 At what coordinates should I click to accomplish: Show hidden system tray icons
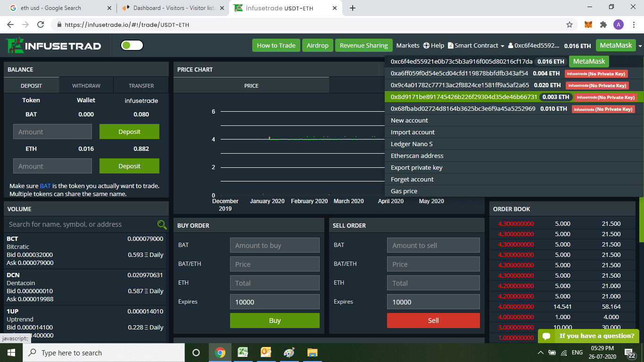540,353
